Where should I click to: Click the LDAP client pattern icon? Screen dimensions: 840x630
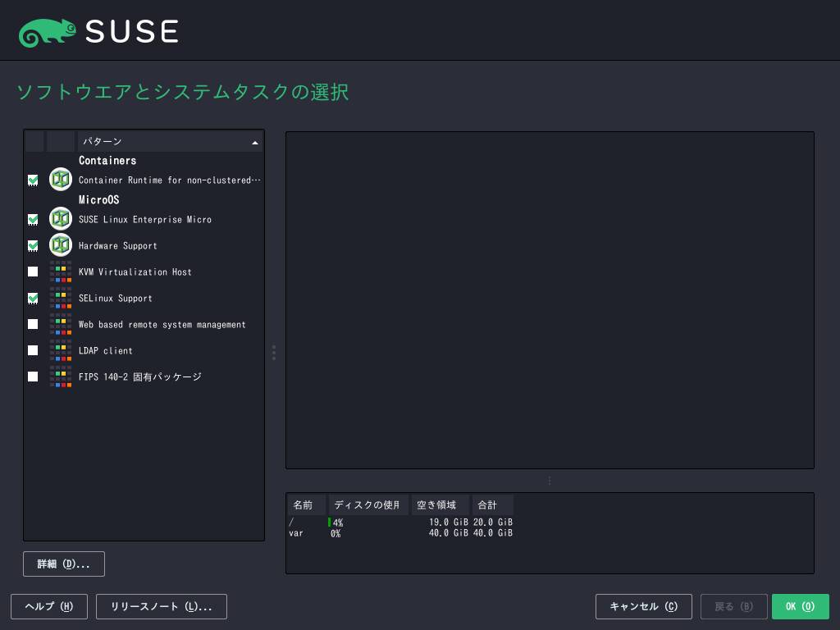point(60,350)
